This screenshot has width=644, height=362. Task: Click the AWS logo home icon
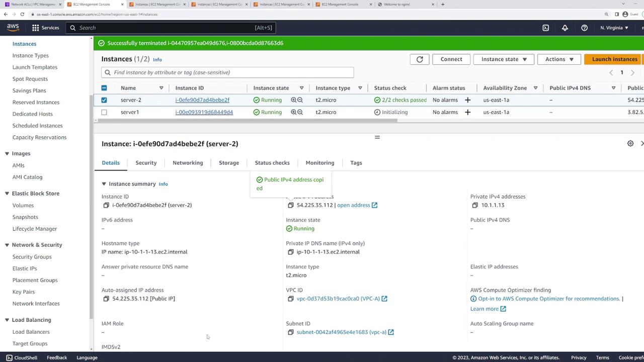(13, 28)
